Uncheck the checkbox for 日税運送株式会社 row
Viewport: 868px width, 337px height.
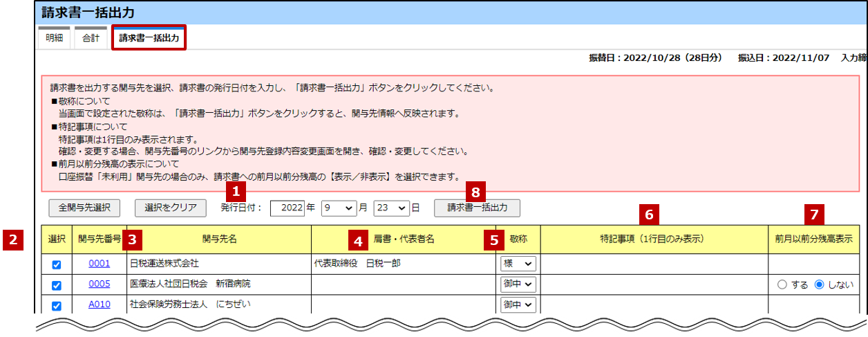pos(56,264)
